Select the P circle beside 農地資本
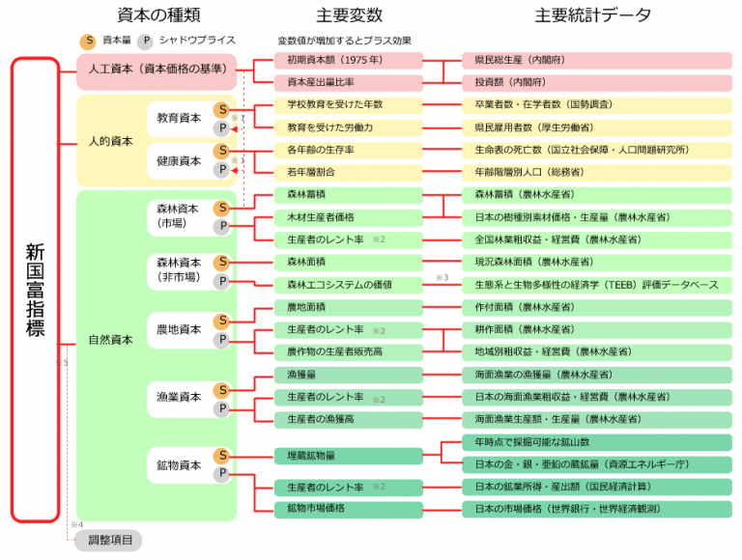 (221, 340)
